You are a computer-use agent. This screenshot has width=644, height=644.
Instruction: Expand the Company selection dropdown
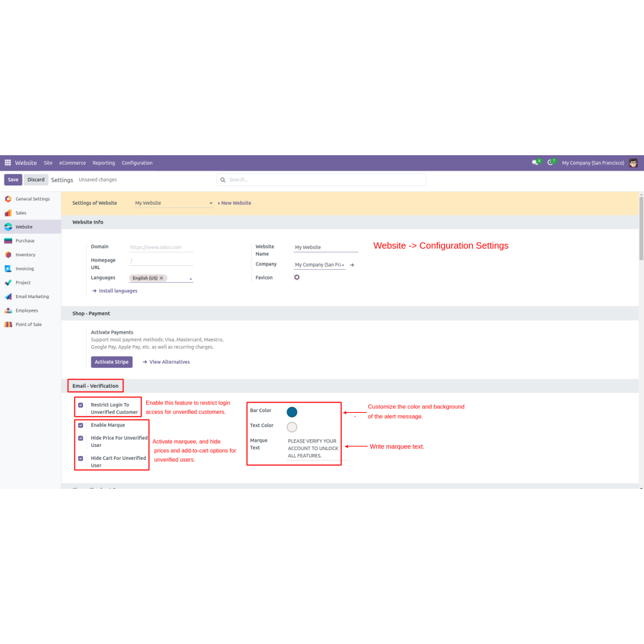coord(343,265)
